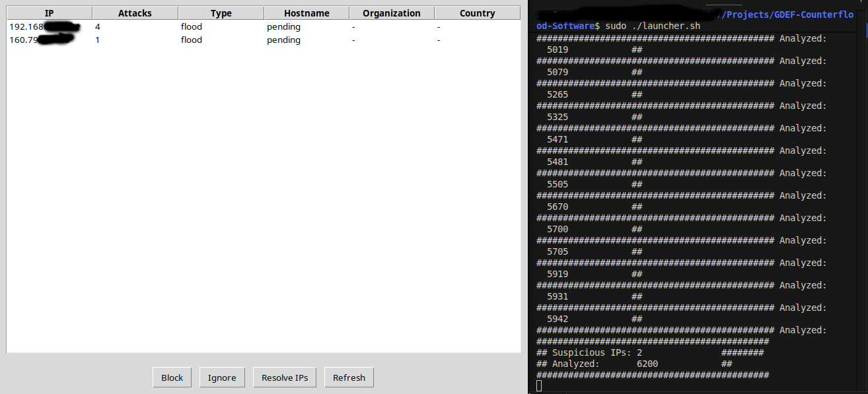Click 'flood' type in the 160.79 row
868x394 pixels.
192,40
